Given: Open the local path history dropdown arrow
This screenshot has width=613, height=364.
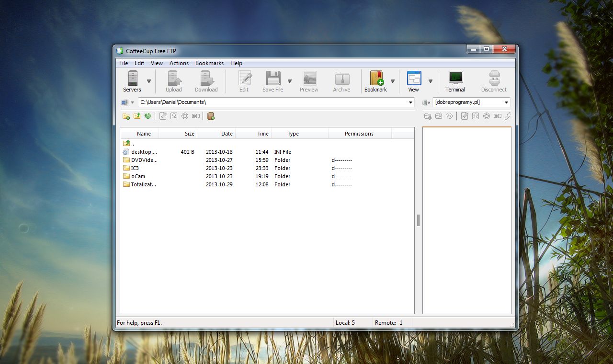Looking at the screenshot, I should (410, 102).
